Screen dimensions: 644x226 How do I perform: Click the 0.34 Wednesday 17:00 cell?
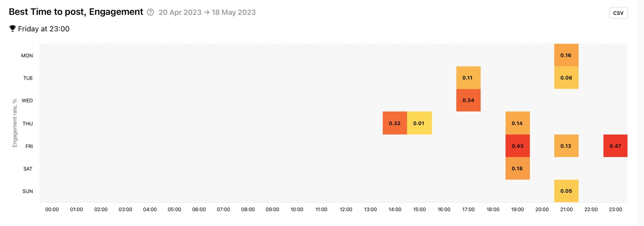click(x=468, y=100)
